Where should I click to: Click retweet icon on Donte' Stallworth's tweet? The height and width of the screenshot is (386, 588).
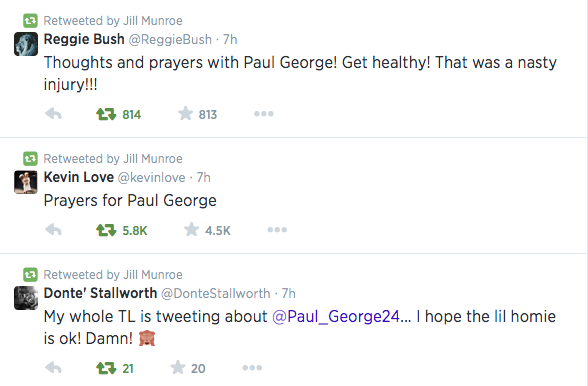click(106, 368)
